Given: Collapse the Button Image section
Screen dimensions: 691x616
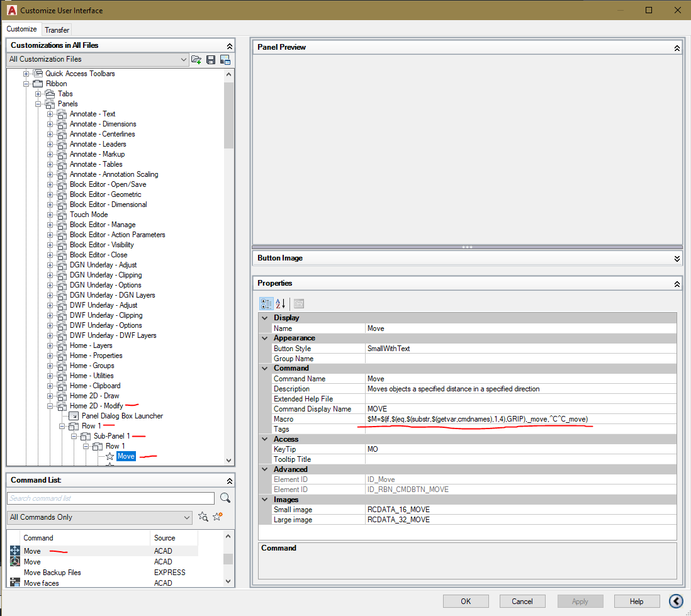Looking at the screenshot, I should [677, 258].
